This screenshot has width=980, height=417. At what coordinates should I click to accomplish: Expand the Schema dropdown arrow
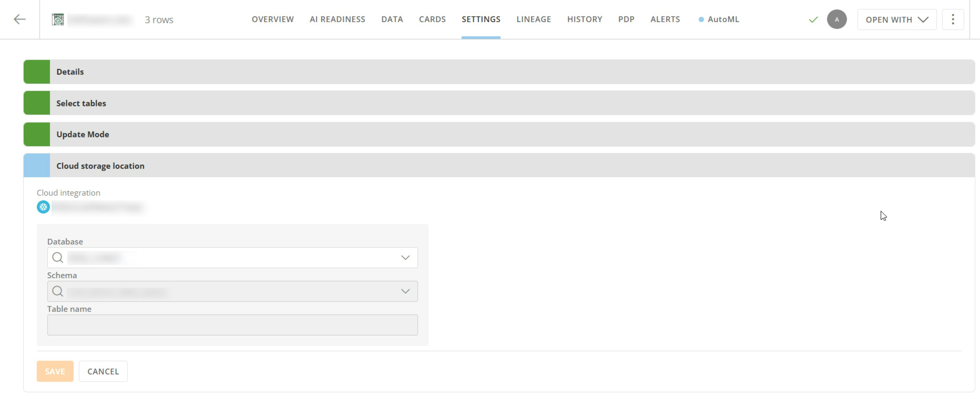(405, 291)
